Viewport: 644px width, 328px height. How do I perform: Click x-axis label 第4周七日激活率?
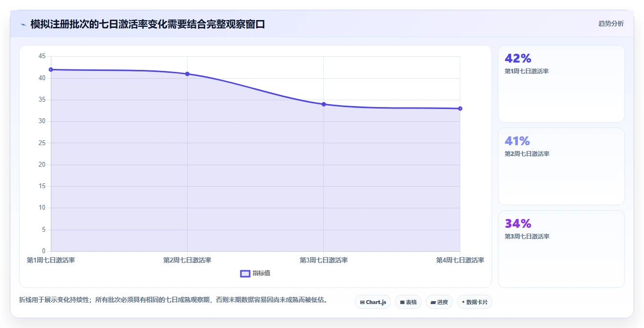[x=460, y=261]
